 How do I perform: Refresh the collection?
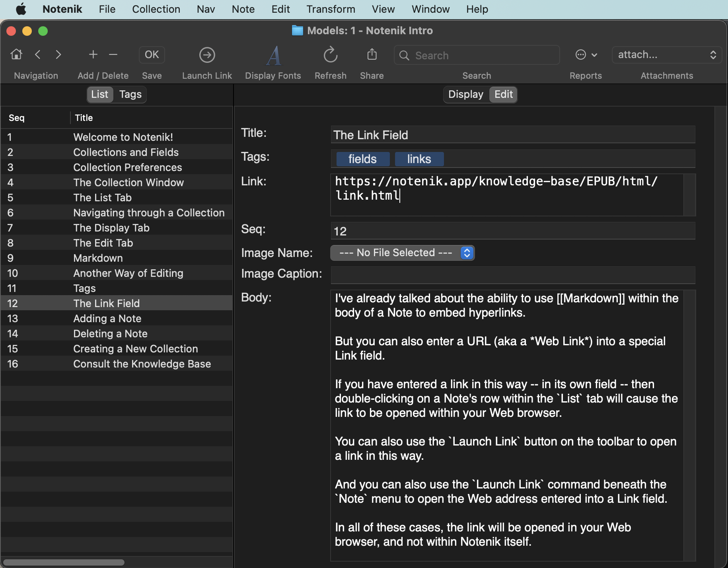330,55
